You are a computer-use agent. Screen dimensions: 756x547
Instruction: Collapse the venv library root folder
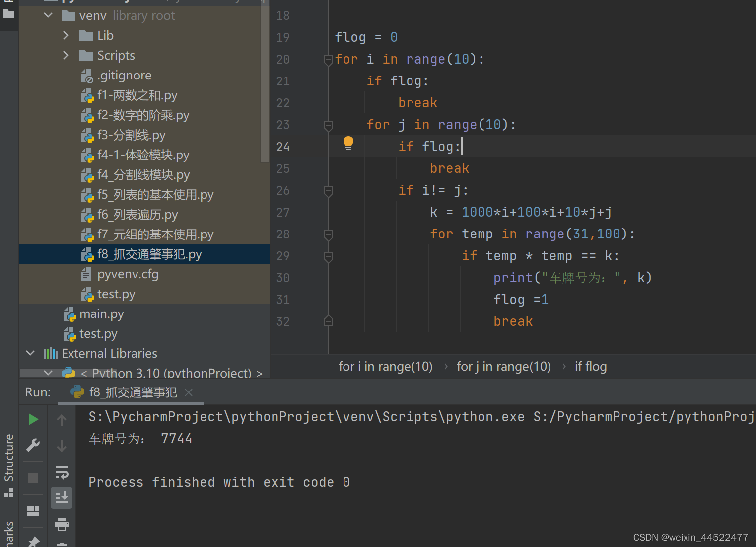(x=48, y=15)
